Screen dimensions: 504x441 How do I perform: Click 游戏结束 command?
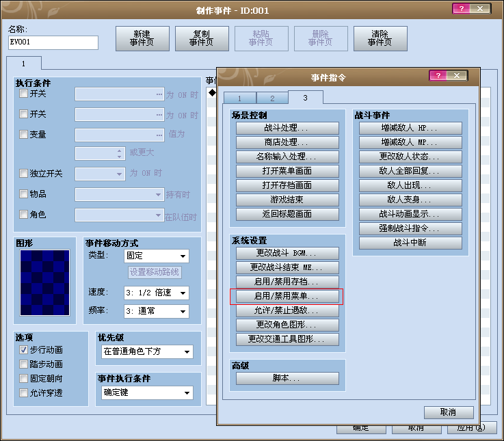[287, 200]
